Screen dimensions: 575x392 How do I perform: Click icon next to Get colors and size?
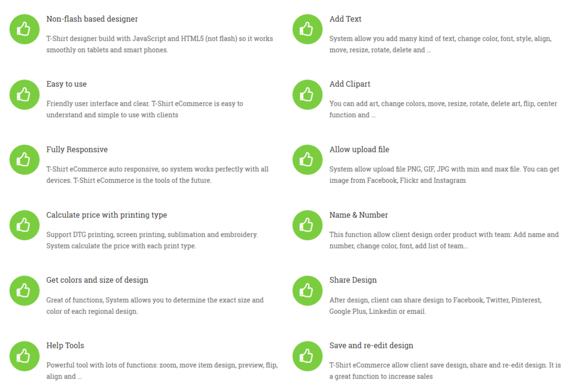coord(24,290)
